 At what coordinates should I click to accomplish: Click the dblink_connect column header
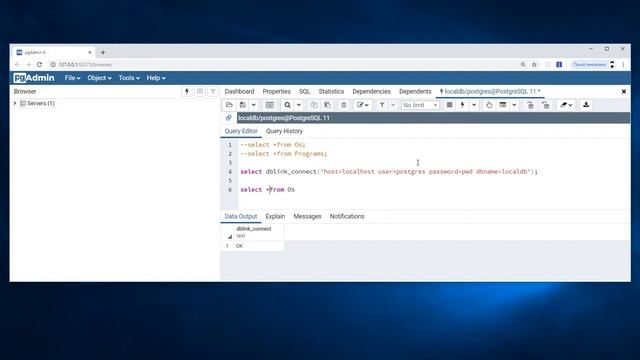tap(259, 232)
